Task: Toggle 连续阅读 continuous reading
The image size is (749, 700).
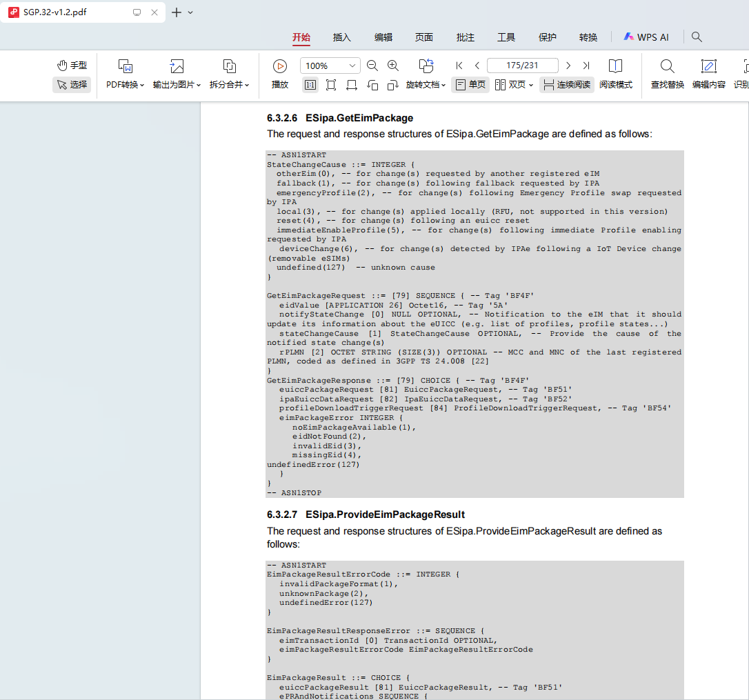Action: [567, 85]
